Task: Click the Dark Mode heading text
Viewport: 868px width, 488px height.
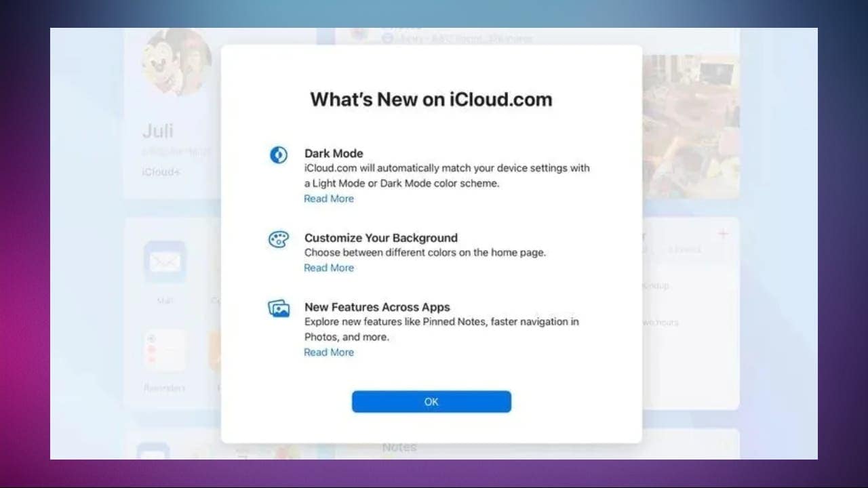Action: click(x=334, y=153)
